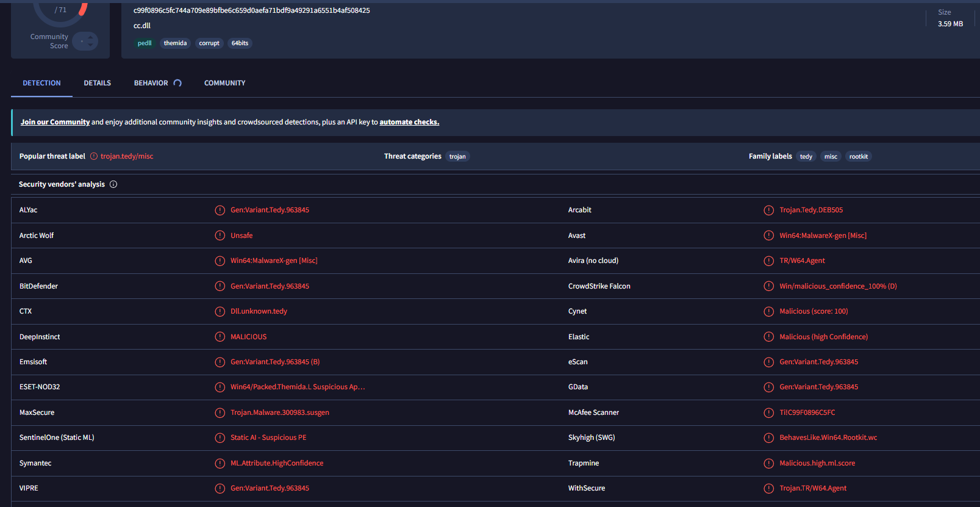980x507 pixels.
Task: Click the corrupt tag
Action: pyautogui.click(x=209, y=43)
